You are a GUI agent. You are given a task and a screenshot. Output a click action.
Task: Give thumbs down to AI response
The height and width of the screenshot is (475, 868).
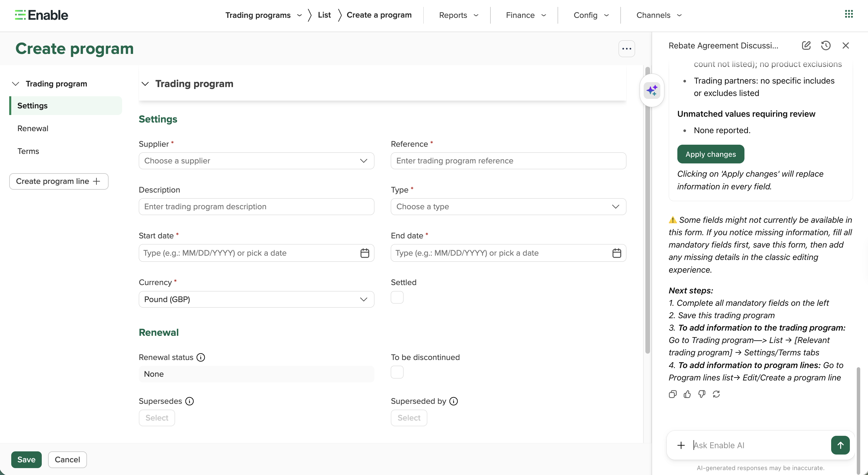(x=702, y=394)
